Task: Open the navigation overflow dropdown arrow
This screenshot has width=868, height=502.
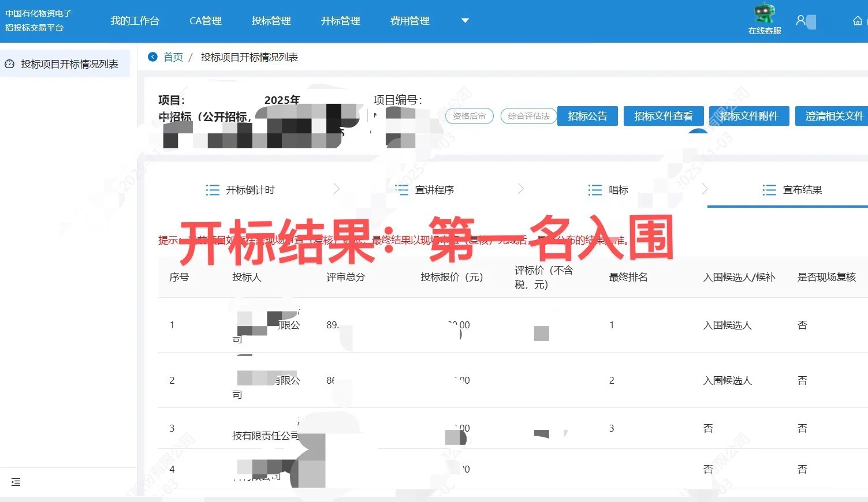Action: pyautogui.click(x=465, y=20)
